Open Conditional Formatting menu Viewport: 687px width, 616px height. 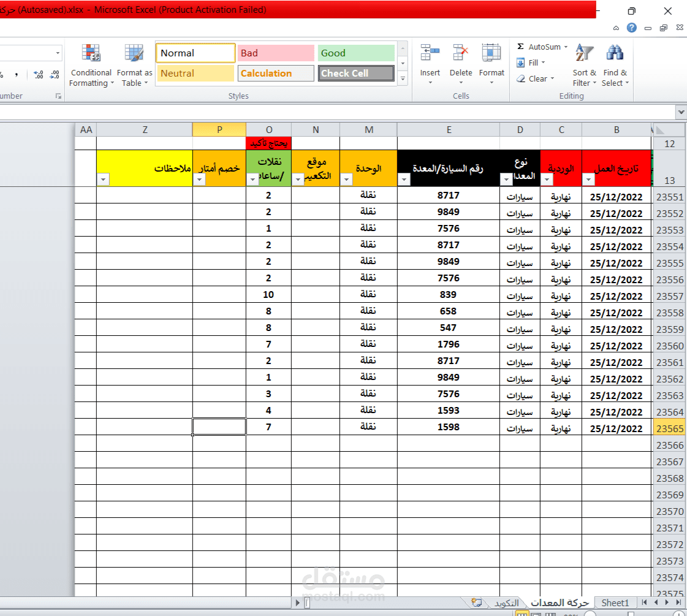click(91, 65)
